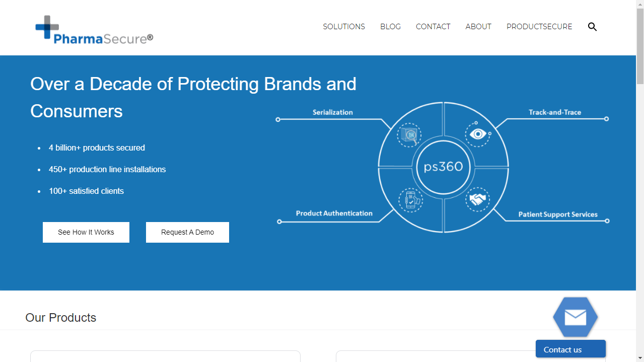Click the envelope hexagon icon
Screen dimensions: 644x362
[576, 317]
